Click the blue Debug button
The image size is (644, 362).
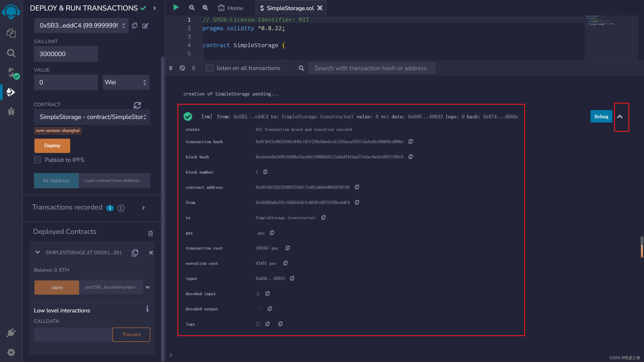pos(601,116)
